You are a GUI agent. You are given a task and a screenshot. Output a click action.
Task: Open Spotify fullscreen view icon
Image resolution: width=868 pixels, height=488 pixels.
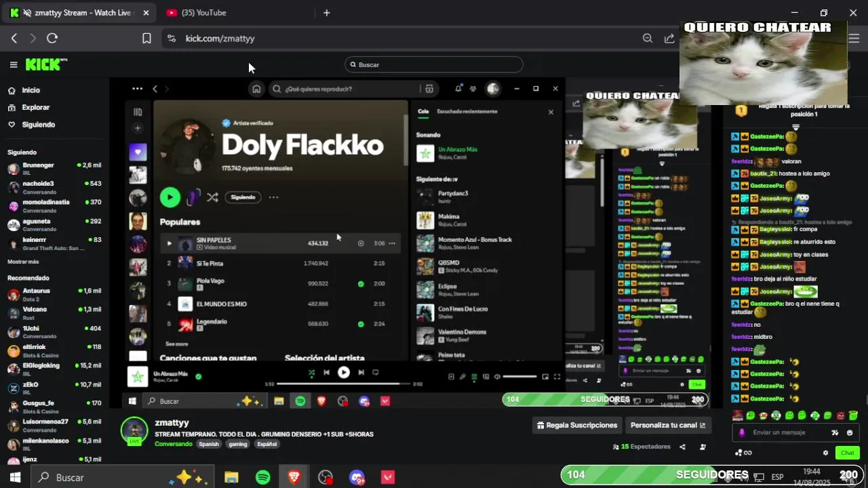(x=557, y=377)
